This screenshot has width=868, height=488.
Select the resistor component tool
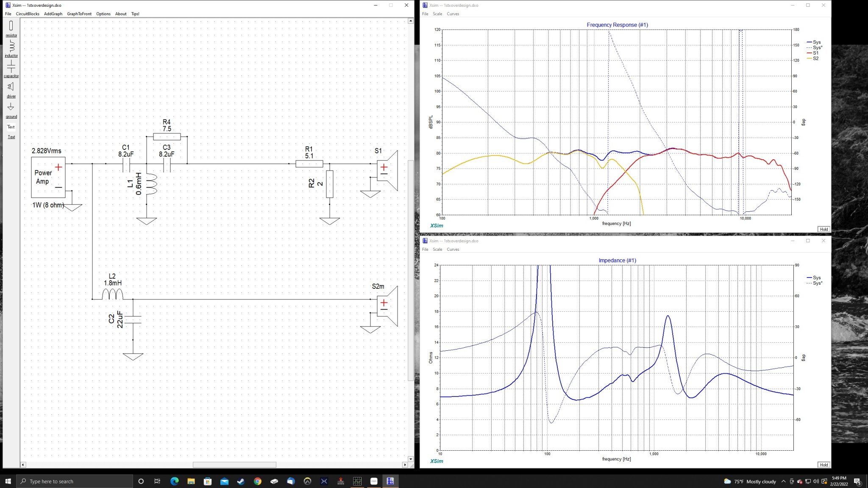pyautogui.click(x=11, y=28)
